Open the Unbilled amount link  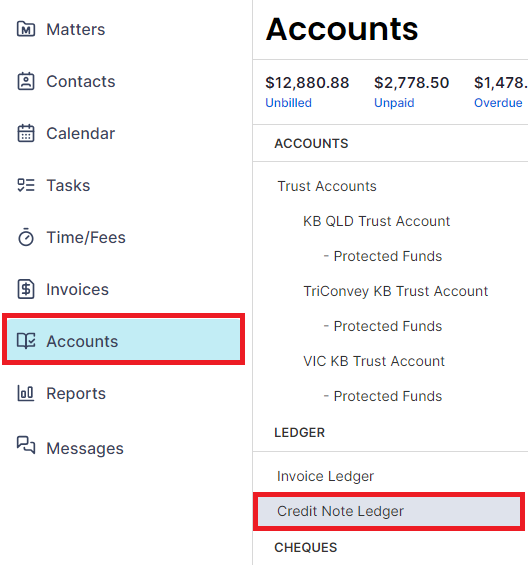(288, 103)
